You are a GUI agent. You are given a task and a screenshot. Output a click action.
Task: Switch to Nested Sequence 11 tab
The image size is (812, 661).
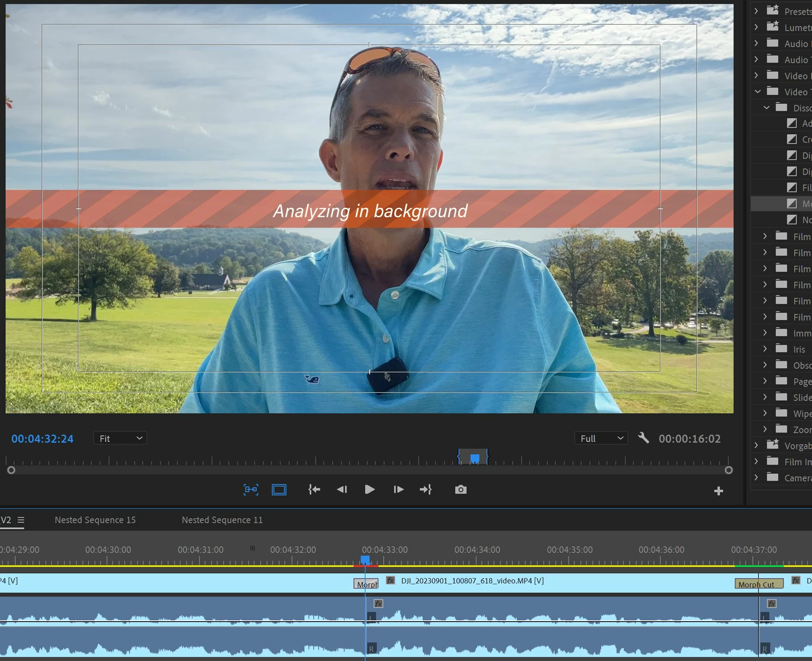(222, 520)
